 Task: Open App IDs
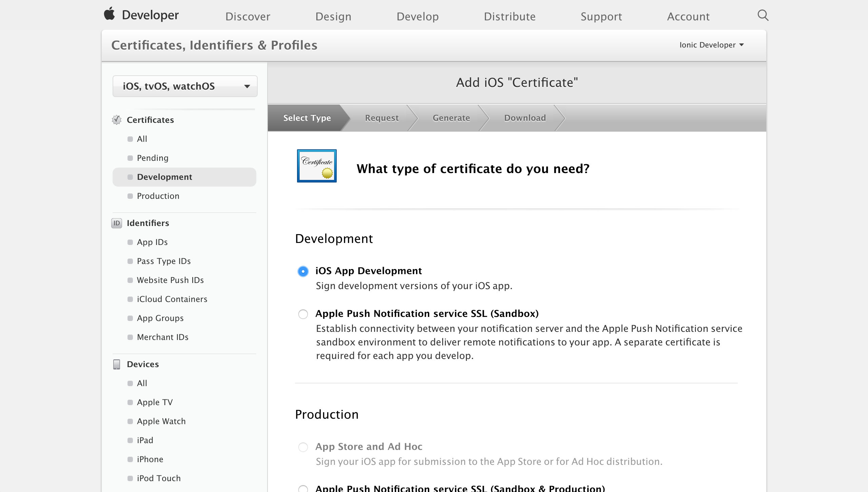click(x=152, y=242)
